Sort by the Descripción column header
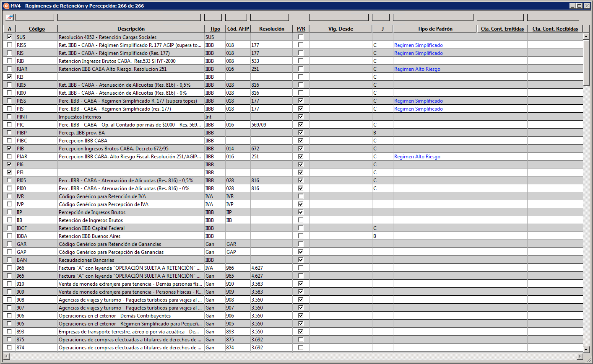Image resolution: width=593 pixels, height=364 pixels. 131,29
